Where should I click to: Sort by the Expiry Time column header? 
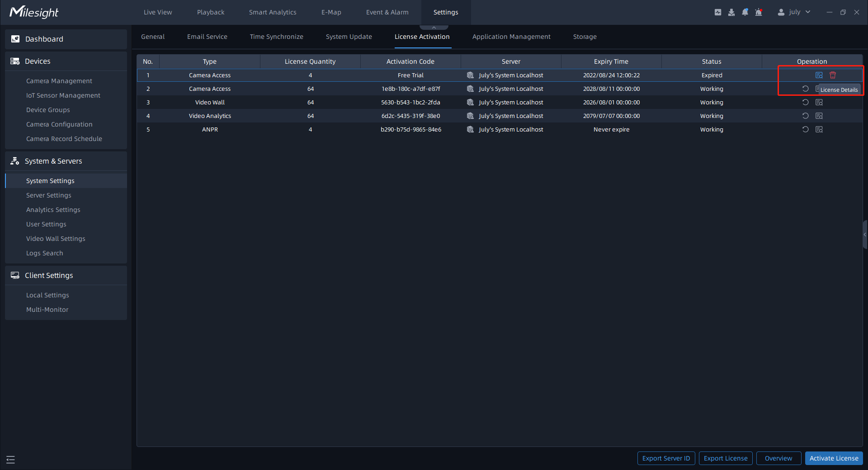pos(611,61)
